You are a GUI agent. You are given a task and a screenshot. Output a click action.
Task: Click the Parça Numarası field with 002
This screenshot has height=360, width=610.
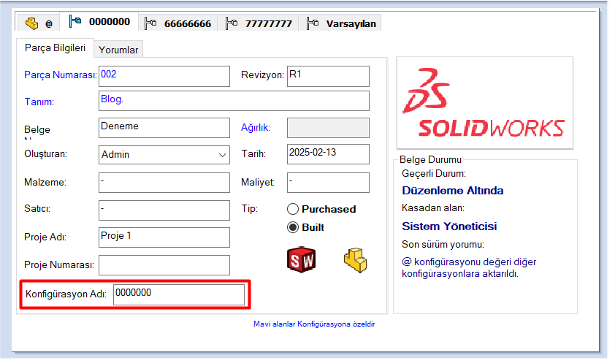(x=164, y=76)
